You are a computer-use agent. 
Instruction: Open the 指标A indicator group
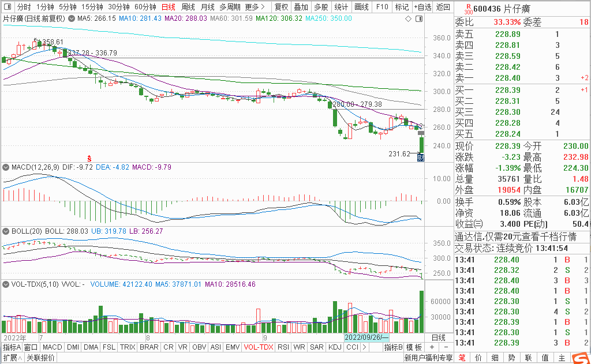pos(12,347)
